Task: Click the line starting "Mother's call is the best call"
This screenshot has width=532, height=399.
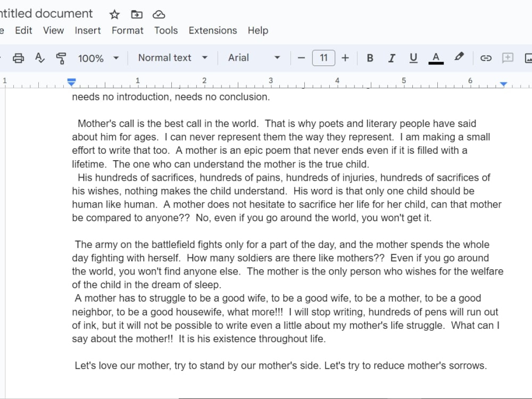Action: pos(277,123)
